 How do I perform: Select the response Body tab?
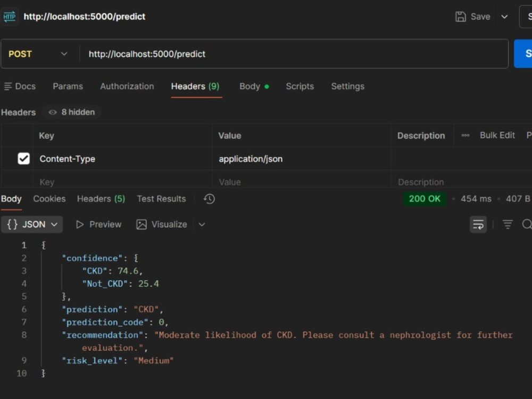[x=11, y=199]
